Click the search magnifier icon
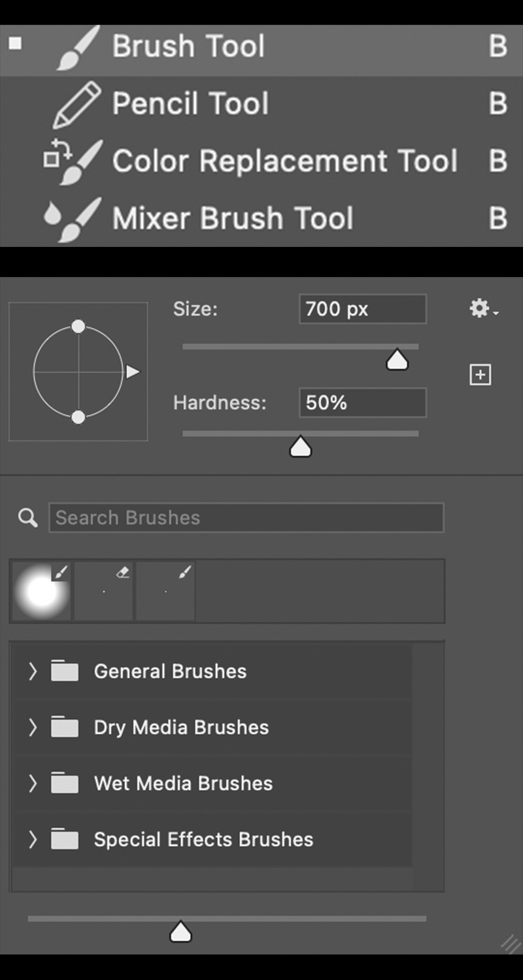The image size is (523, 980). point(27,518)
